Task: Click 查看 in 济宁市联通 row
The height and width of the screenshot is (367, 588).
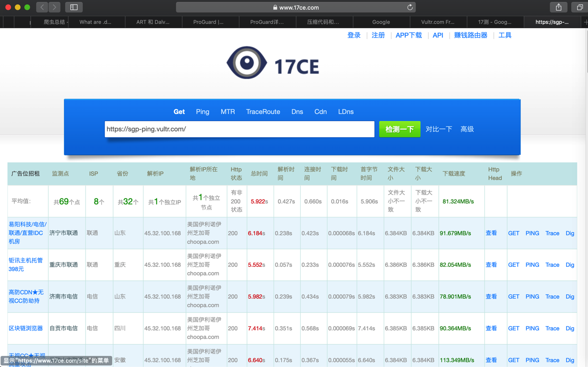Action: pos(491,233)
